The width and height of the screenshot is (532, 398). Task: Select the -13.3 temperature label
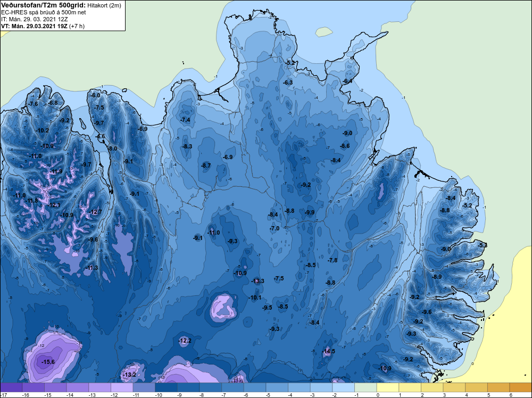pyautogui.click(x=257, y=281)
